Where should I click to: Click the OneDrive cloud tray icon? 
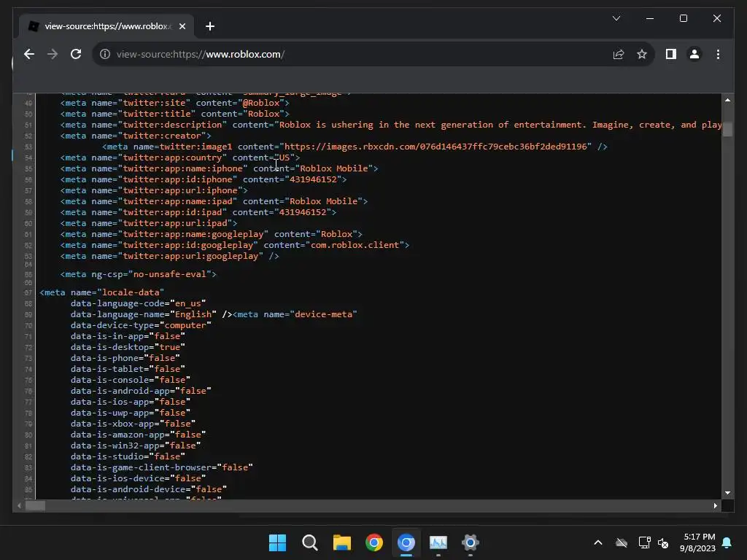(x=622, y=542)
